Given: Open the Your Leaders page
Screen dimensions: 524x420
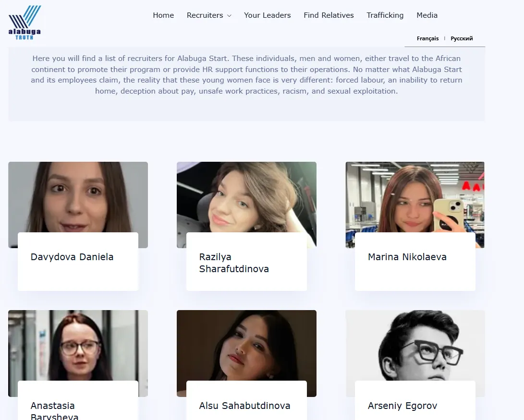Looking at the screenshot, I should [267, 15].
